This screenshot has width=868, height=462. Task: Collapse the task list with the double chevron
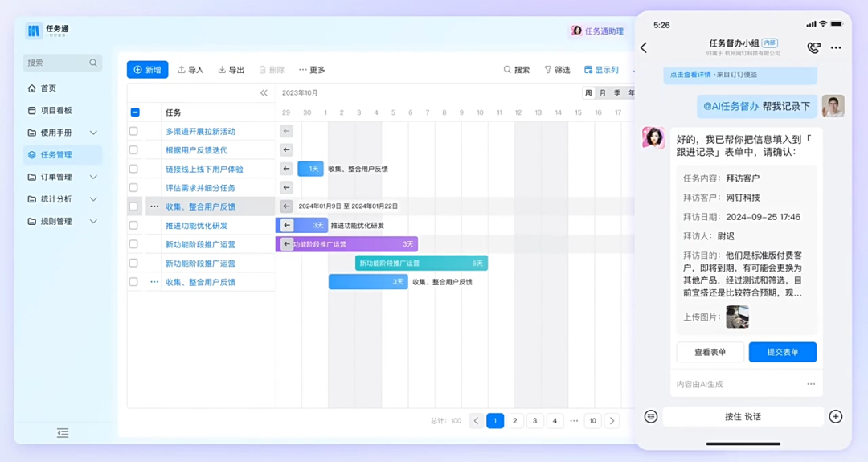coord(264,93)
